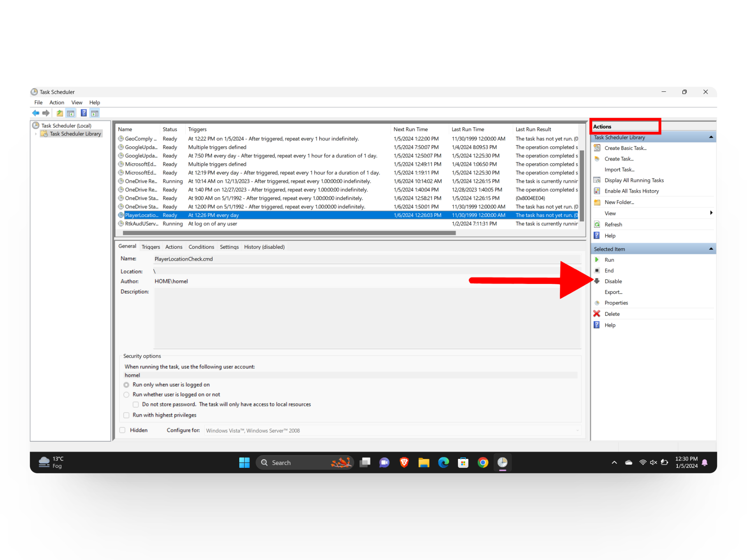Click the up-one-level folder toolbar icon
This screenshot has height=560, width=747.
click(x=60, y=113)
